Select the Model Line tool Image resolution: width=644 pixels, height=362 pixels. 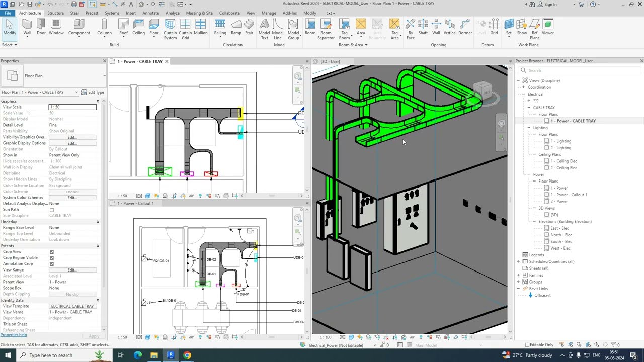(278, 30)
